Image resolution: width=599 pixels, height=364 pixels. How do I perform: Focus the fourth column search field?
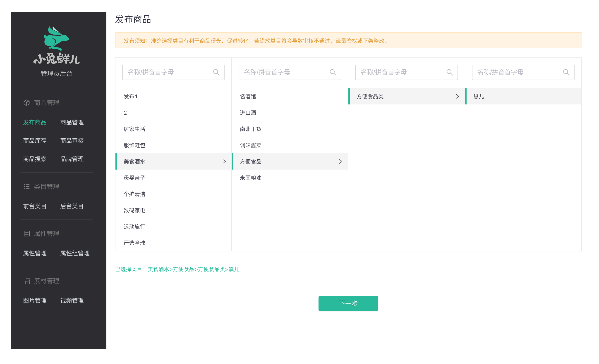pyautogui.click(x=523, y=72)
